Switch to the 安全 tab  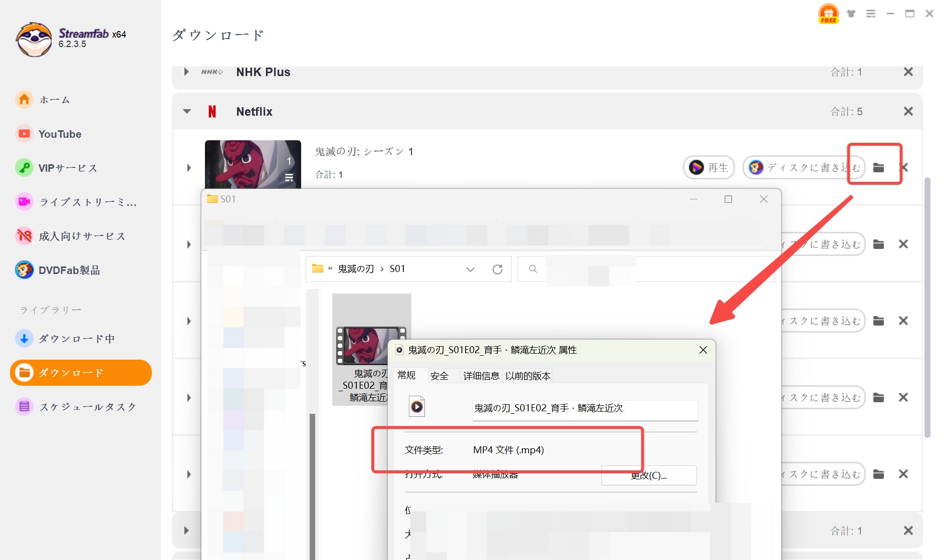439,376
